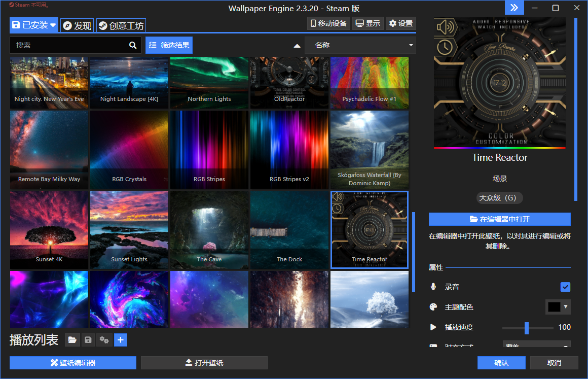Click the 播放列表 heading

pyautogui.click(x=34, y=340)
